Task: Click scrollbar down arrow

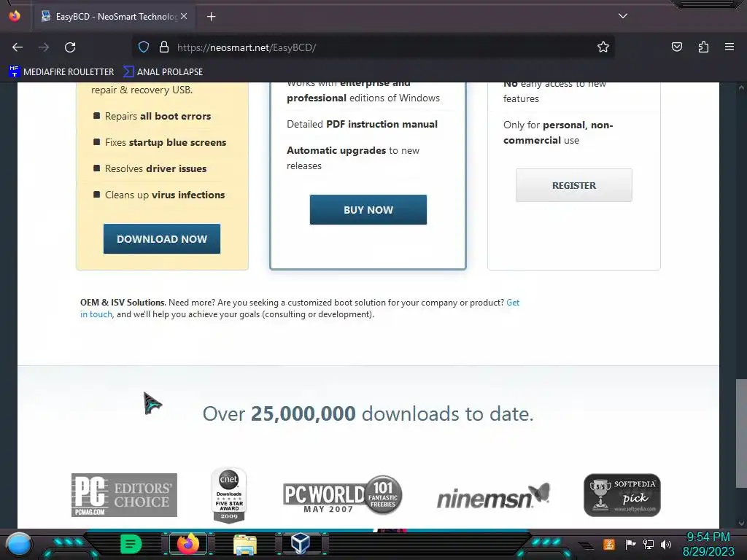Action: (741, 523)
